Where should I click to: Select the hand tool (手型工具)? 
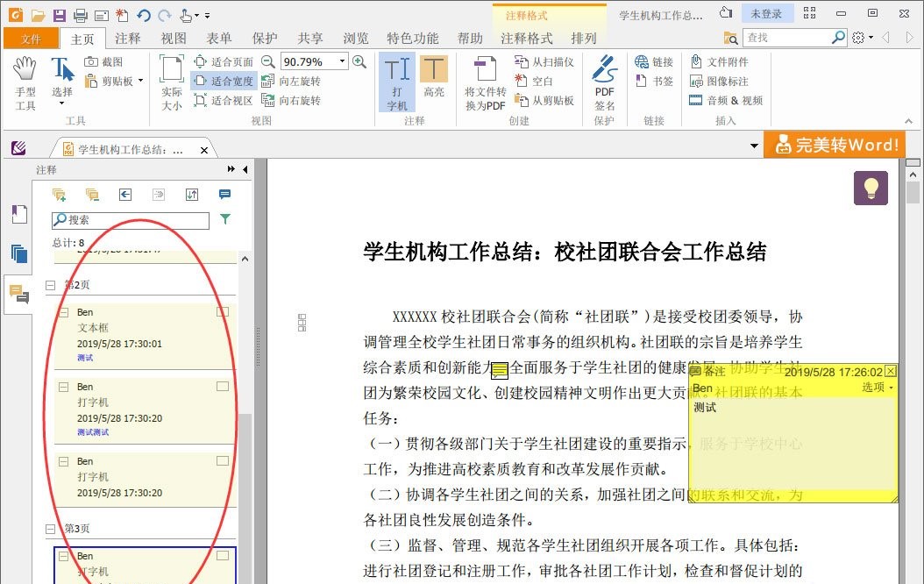(25, 79)
